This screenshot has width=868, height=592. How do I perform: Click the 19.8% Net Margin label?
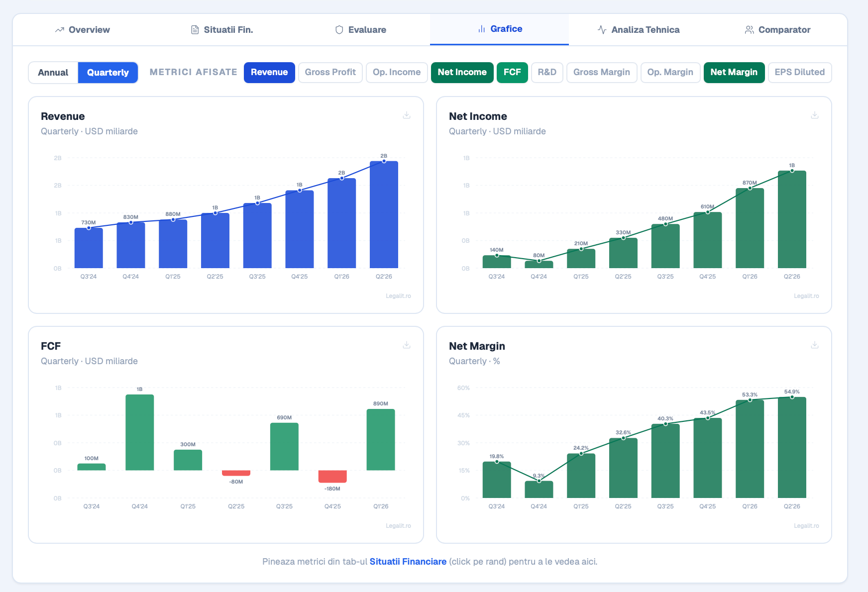[x=496, y=457]
